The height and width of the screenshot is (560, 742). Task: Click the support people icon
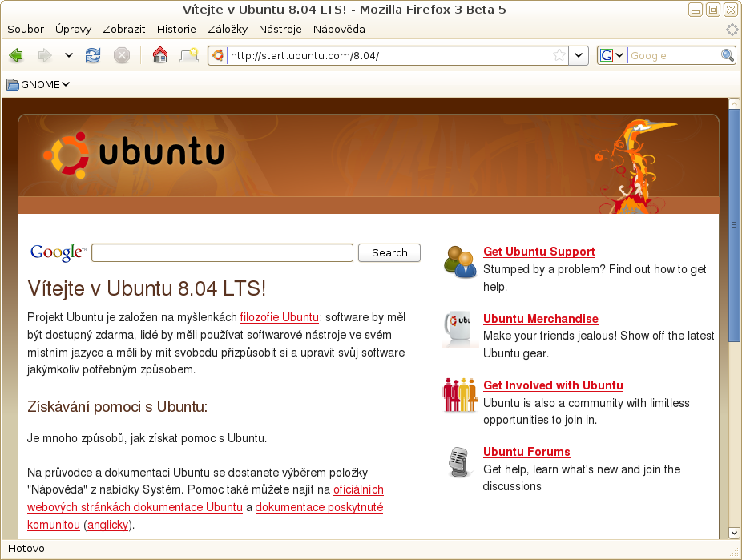click(x=459, y=261)
